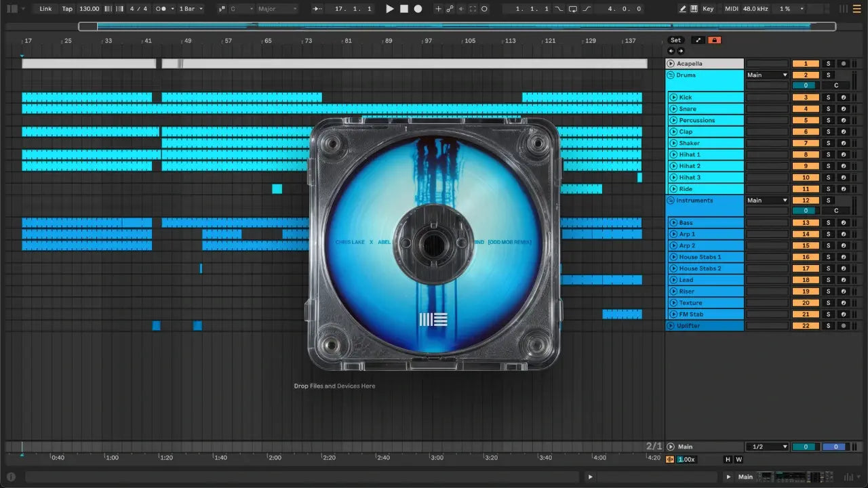868x488 pixels.
Task: Toggle track activator 3 for Kick
Action: pyautogui.click(x=806, y=98)
